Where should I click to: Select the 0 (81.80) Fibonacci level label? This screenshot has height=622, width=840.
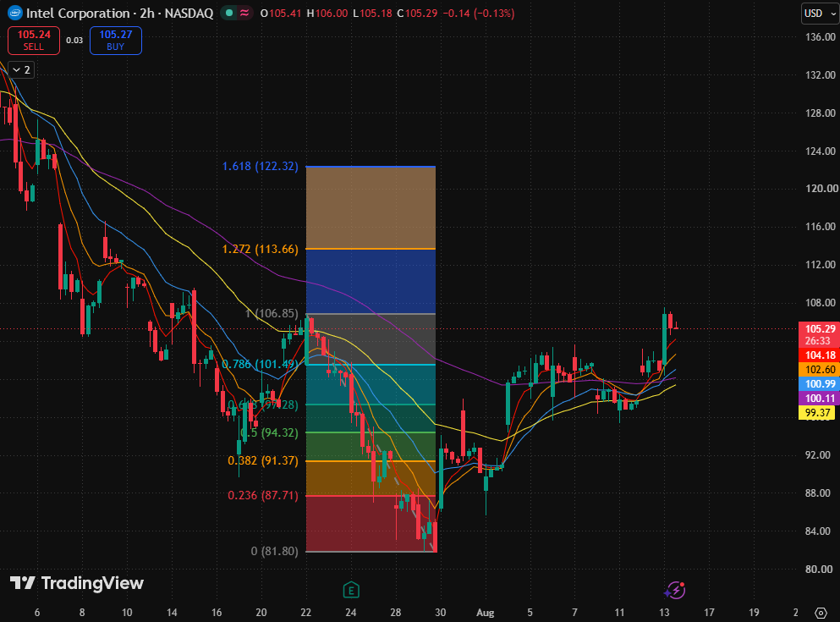point(274,551)
